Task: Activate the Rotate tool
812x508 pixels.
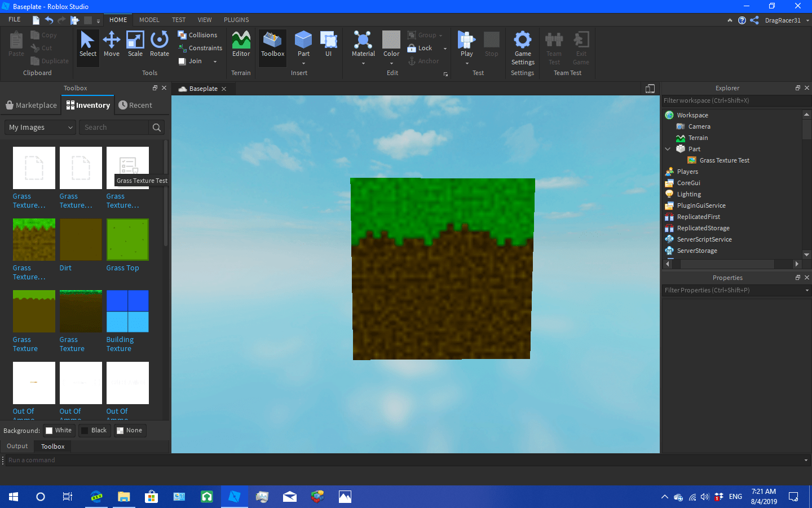Action: 160,45
